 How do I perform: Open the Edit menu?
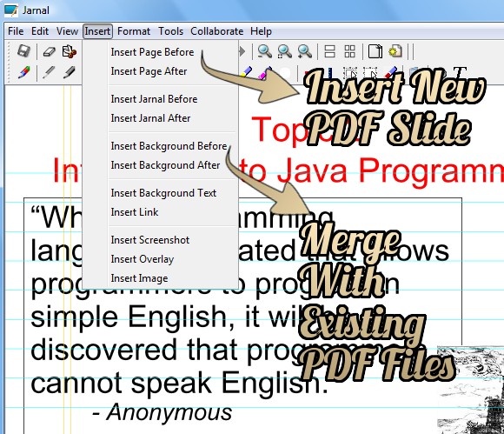pos(40,31)
